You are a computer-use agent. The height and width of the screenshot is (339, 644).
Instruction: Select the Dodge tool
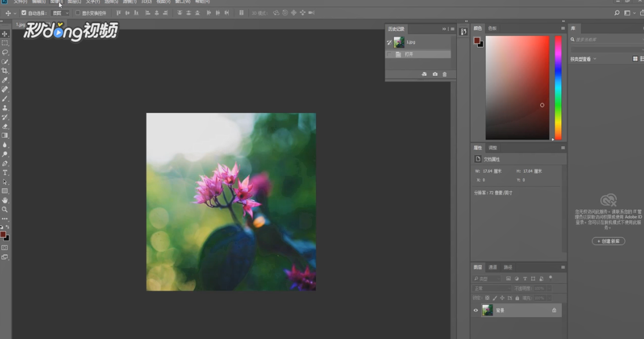pos(5,154)
